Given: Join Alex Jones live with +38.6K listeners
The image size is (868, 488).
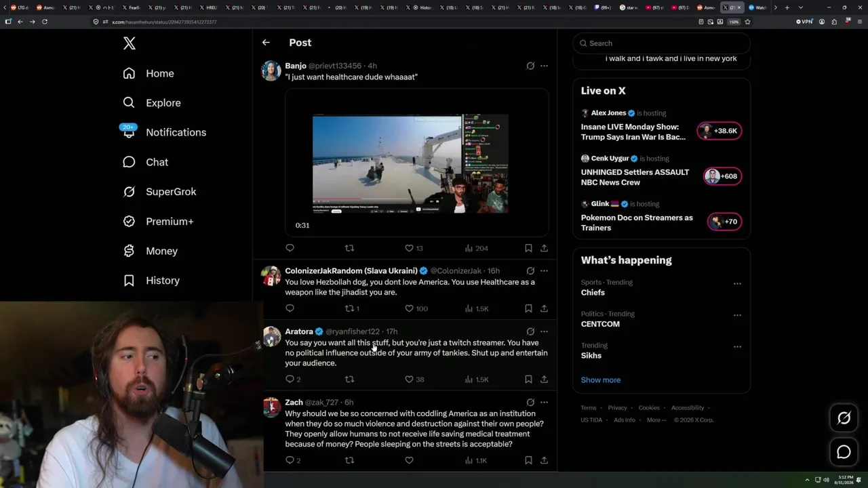Looking at the screenshot, I should pos(719,131).
